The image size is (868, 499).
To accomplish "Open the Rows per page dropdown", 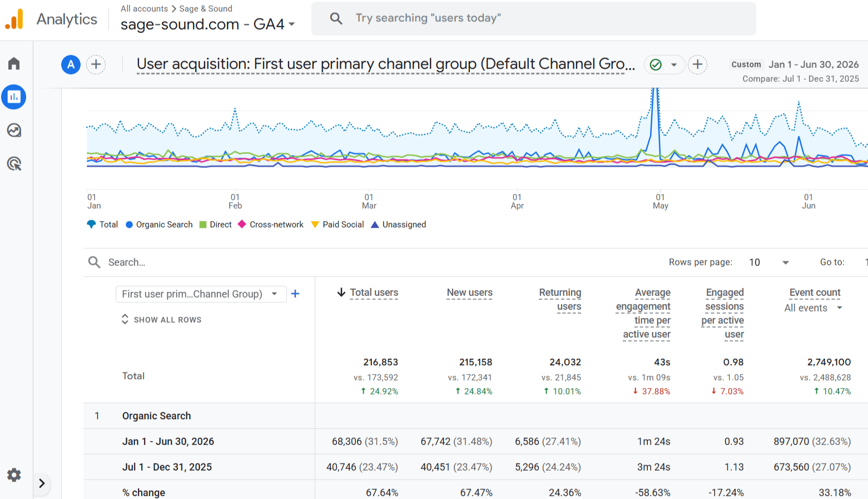I will 769,263.
